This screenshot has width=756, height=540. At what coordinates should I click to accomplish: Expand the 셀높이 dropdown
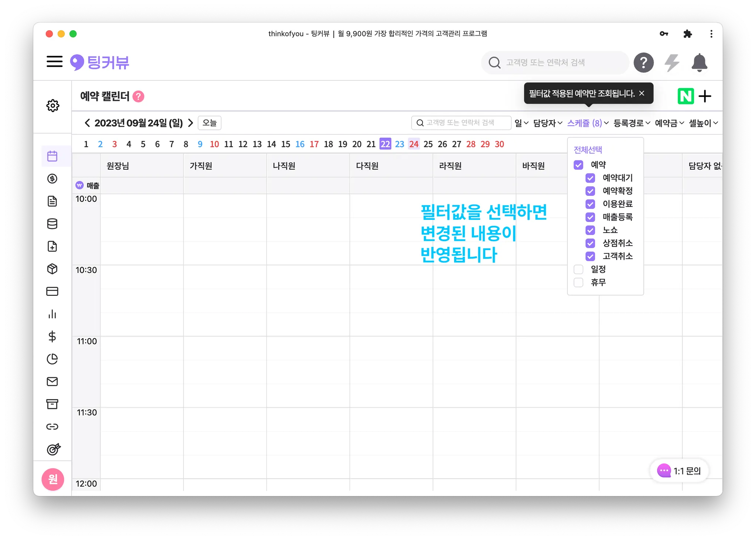pyautogui.click(x=703, y=123)
